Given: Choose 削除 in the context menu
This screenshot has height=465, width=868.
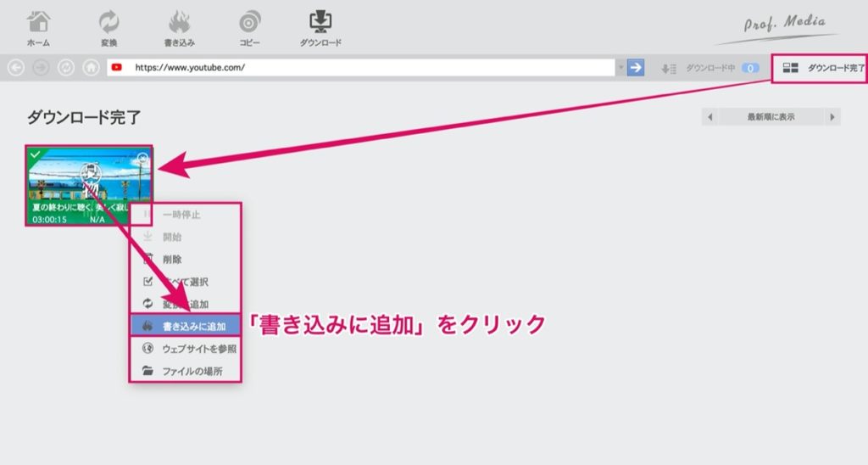Looking at the screenshot, I should coord(186,259).
